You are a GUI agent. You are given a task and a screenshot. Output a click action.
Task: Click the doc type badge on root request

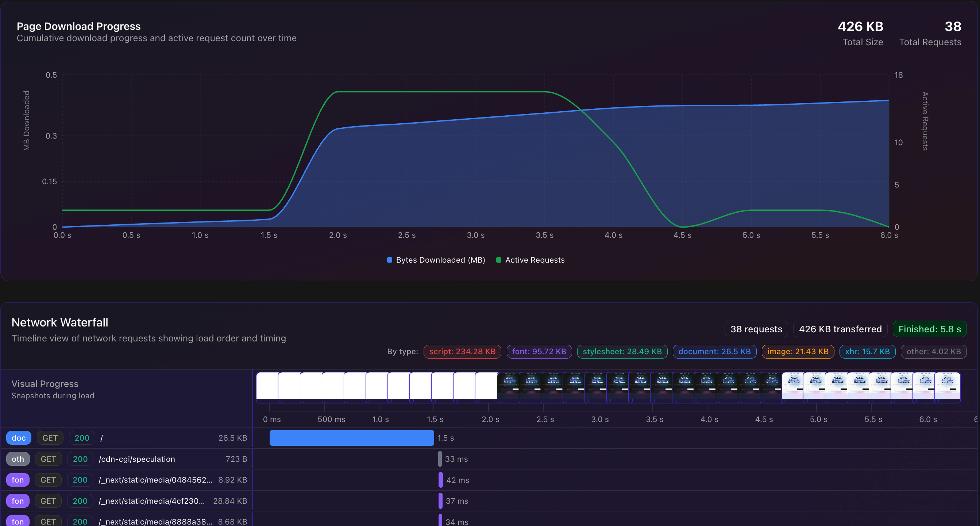pos(18,438)
